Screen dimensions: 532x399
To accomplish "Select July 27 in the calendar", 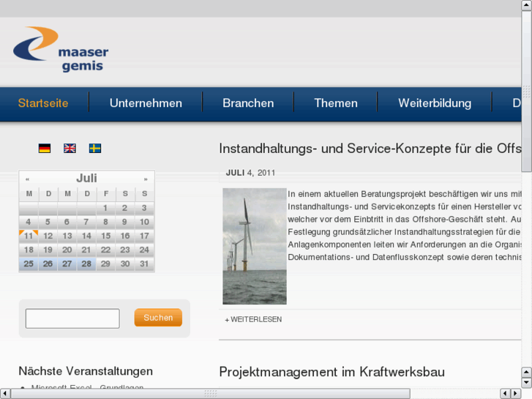I will click(67, 264).
